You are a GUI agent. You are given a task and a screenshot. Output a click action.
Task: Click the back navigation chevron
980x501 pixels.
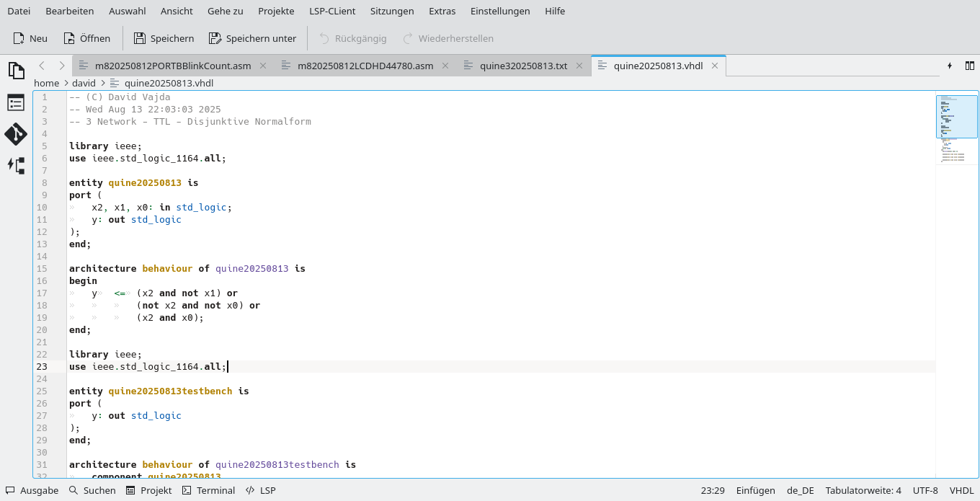click(42, 65)
